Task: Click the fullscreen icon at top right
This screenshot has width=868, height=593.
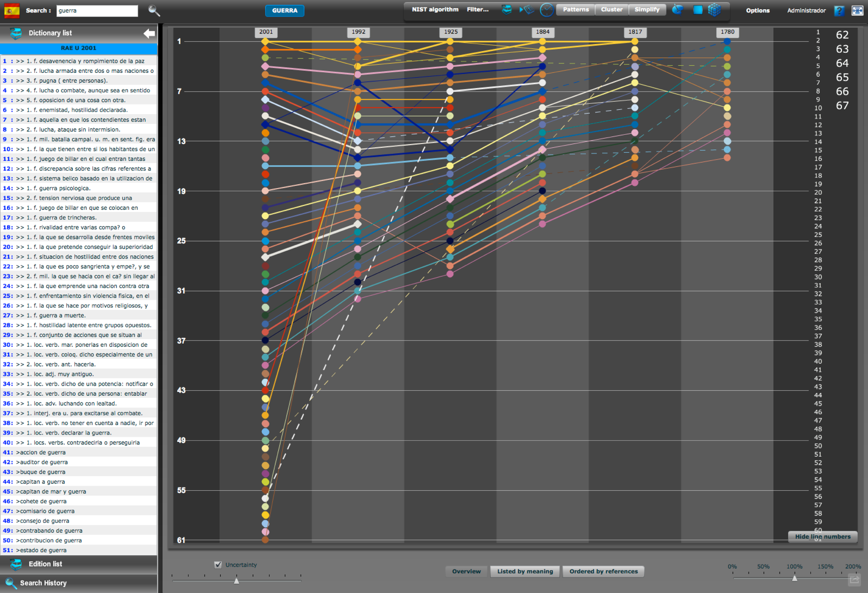Action: 856,11
